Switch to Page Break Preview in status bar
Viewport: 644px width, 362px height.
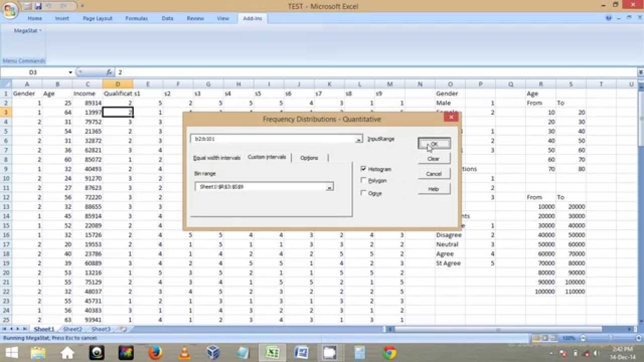coord(553,338)
